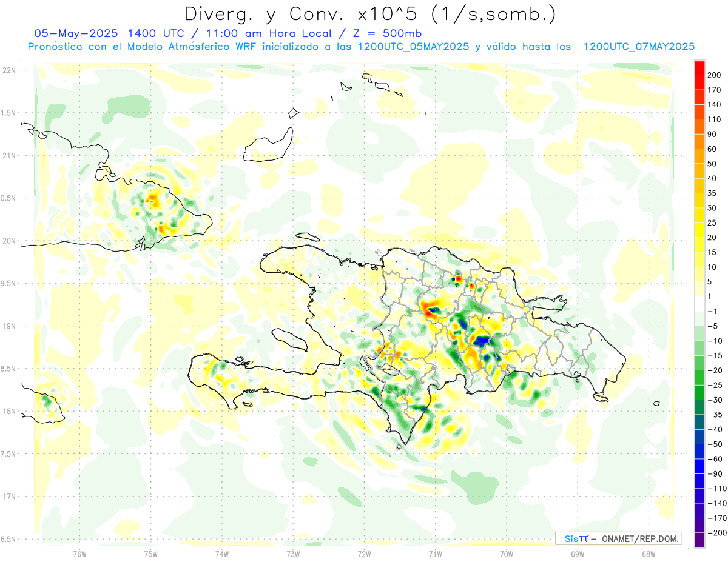Click the '76W' longitude label
Viewport: 728px width, 562px height.
click(79, 554)
